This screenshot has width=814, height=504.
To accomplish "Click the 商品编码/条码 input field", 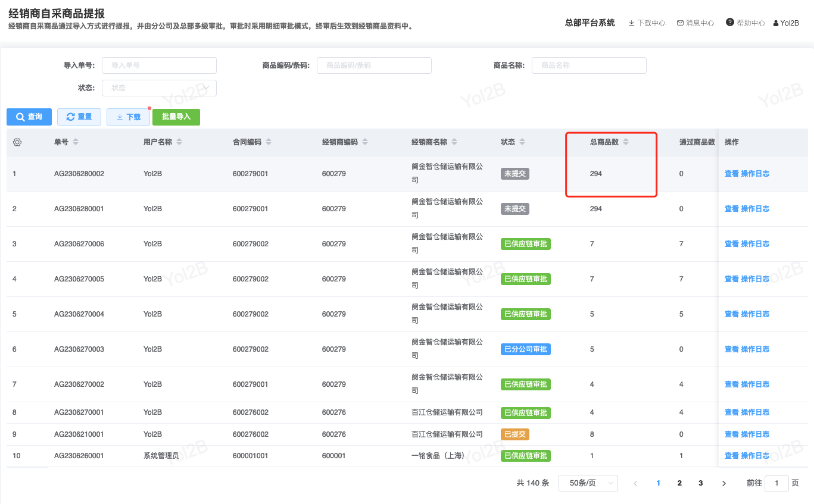I will [x=374, y=65].
